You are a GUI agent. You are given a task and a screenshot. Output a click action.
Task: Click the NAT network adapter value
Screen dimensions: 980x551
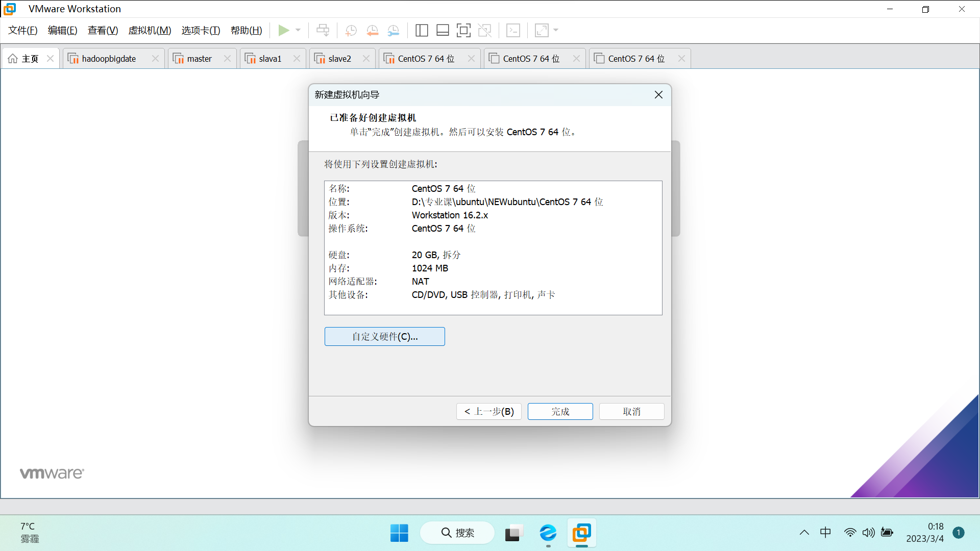point(421,282)
